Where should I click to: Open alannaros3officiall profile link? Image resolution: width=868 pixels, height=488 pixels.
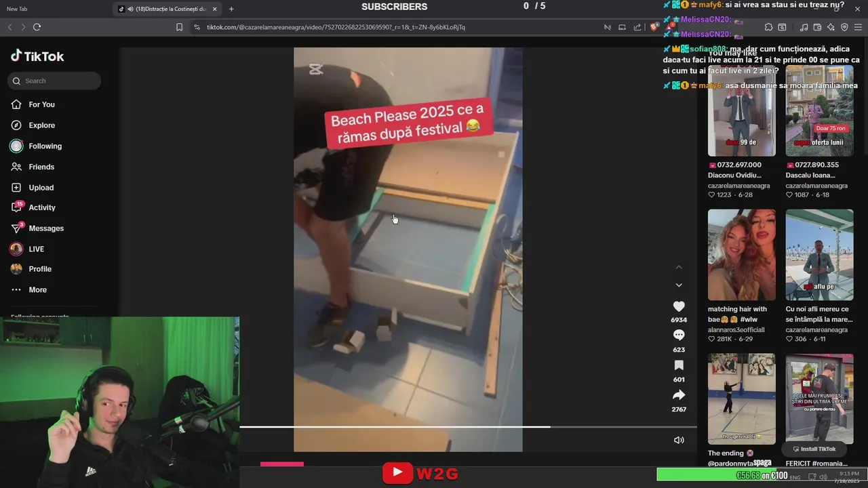736,330
